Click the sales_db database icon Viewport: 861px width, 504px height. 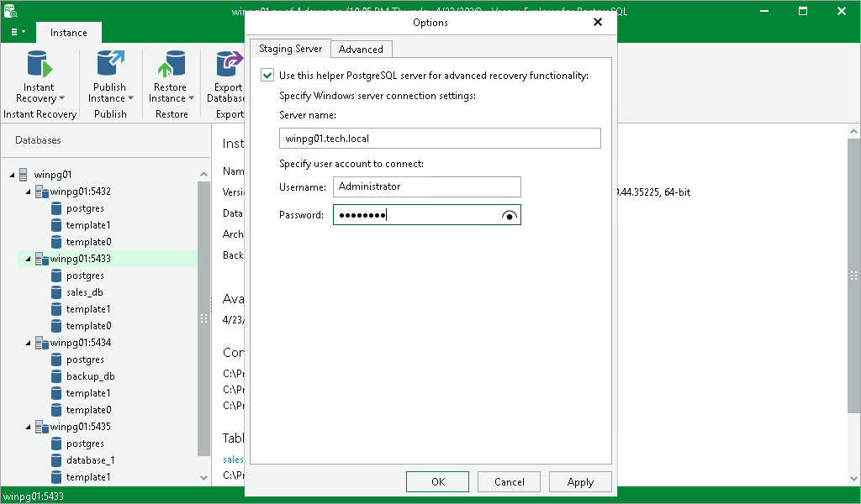tap(56, 292)
